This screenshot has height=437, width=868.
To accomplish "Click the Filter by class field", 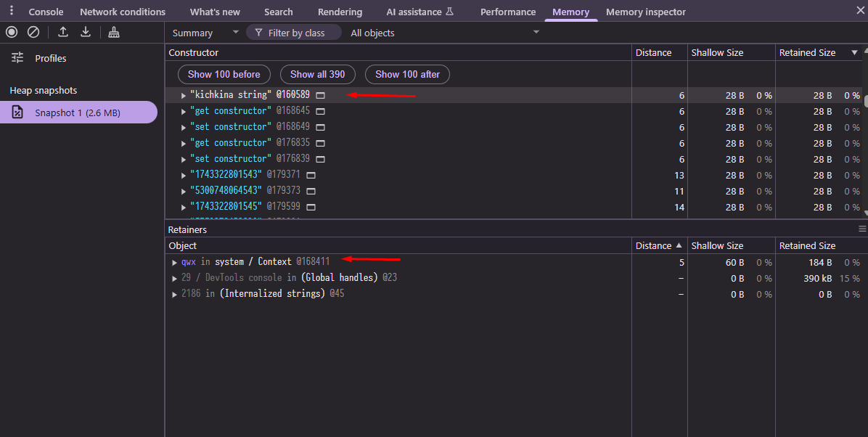I will pos(294,33).
